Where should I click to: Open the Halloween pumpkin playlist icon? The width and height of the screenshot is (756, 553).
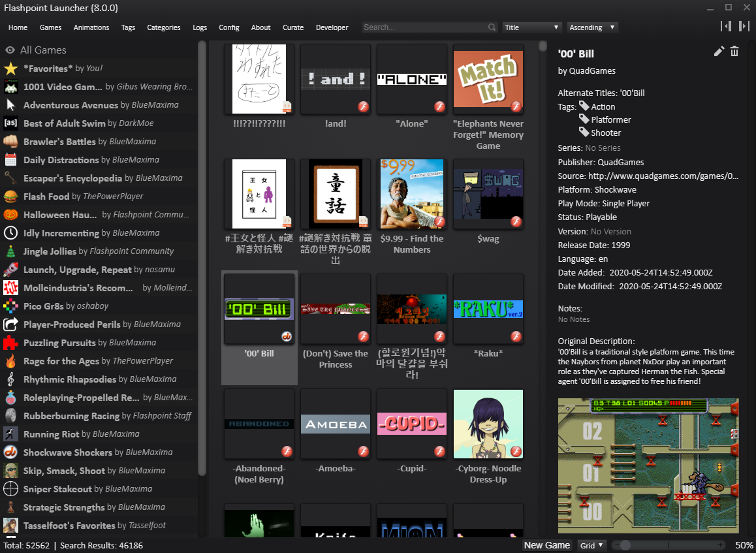point(10,215)
